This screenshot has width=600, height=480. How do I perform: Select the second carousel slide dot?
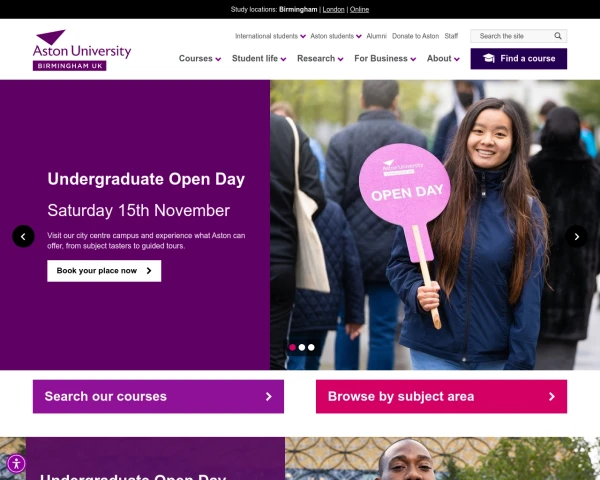(302, 347)
